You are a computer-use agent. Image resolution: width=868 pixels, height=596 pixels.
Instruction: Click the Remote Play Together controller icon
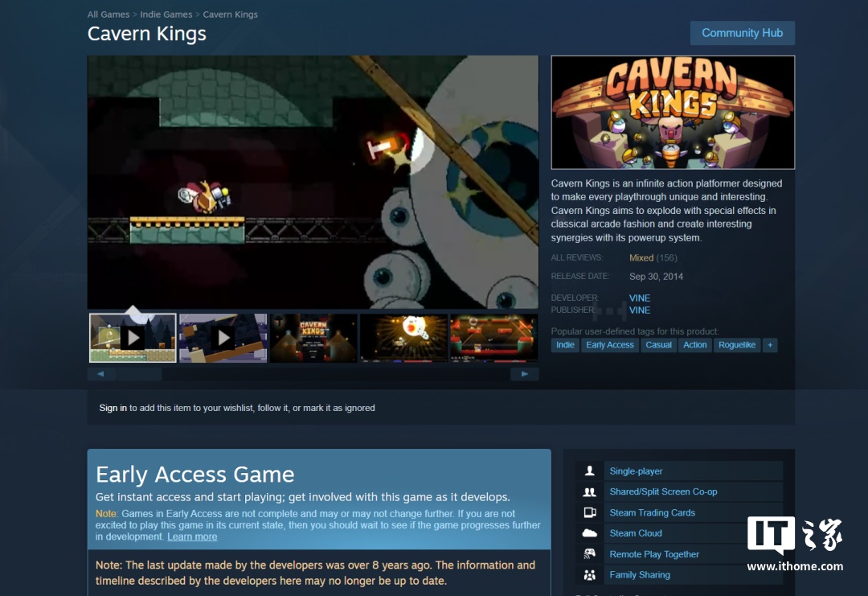pos(590,554)
